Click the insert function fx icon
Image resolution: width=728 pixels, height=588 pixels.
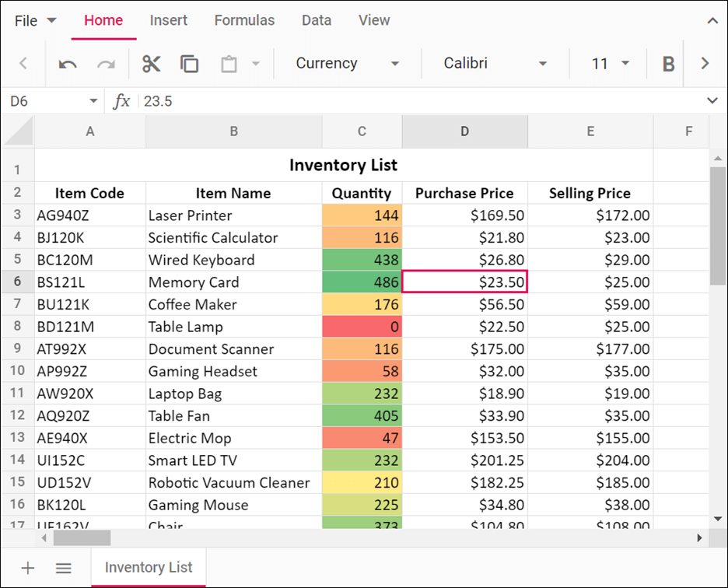(121, 101)
